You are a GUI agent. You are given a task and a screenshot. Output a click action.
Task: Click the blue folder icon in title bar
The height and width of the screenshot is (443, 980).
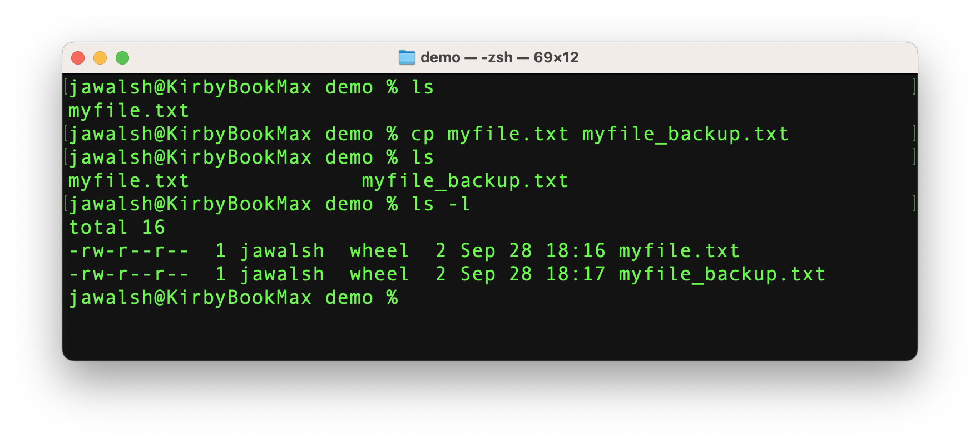[407, 57]
